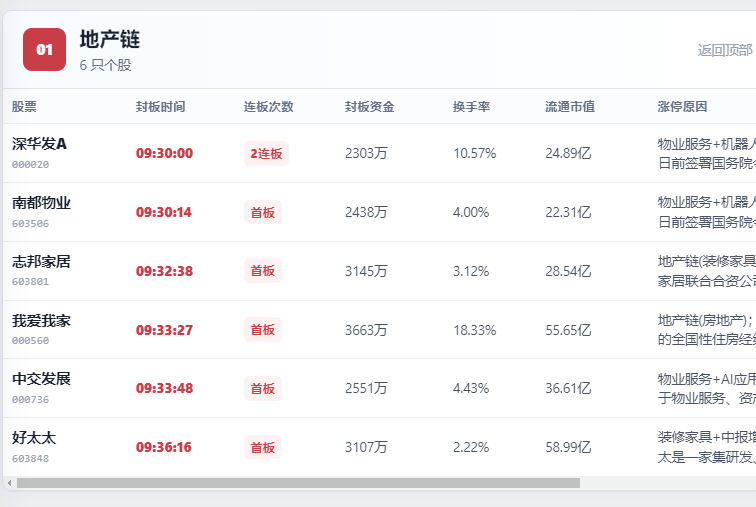Select stock 中交发展
Viewport: 756px width, 507px height.
41,379
